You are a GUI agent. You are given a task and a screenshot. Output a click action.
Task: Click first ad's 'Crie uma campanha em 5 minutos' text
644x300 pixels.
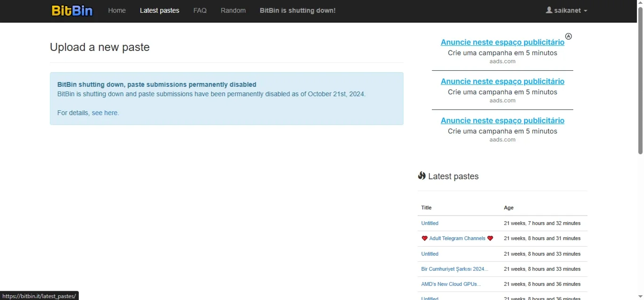click(503, 53)
